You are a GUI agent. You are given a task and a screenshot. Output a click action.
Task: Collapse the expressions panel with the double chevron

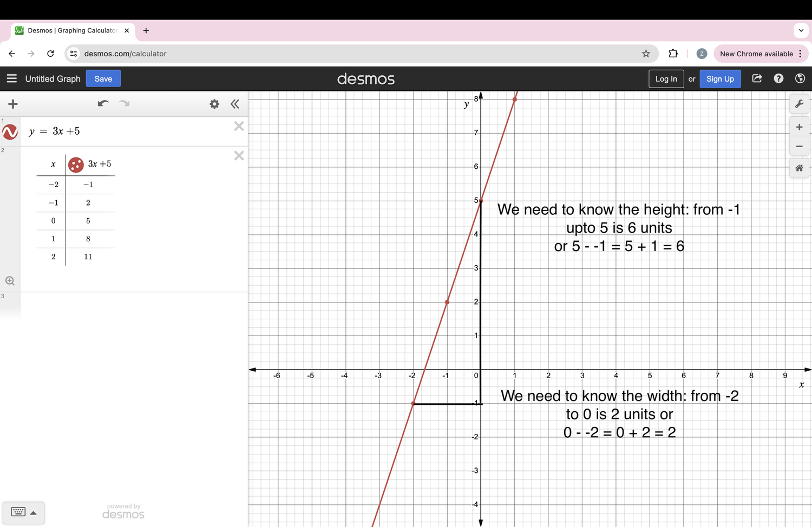(235, 104)
